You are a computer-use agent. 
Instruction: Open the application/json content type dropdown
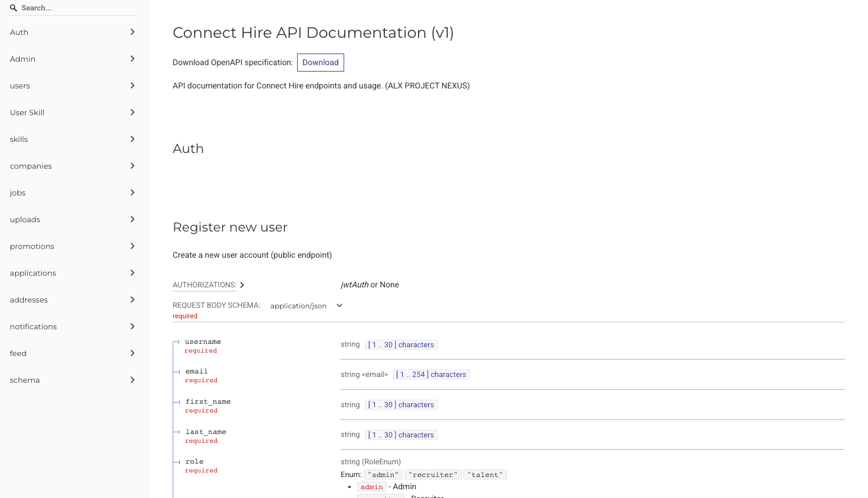pyautogui.click(x=306, y=306)
